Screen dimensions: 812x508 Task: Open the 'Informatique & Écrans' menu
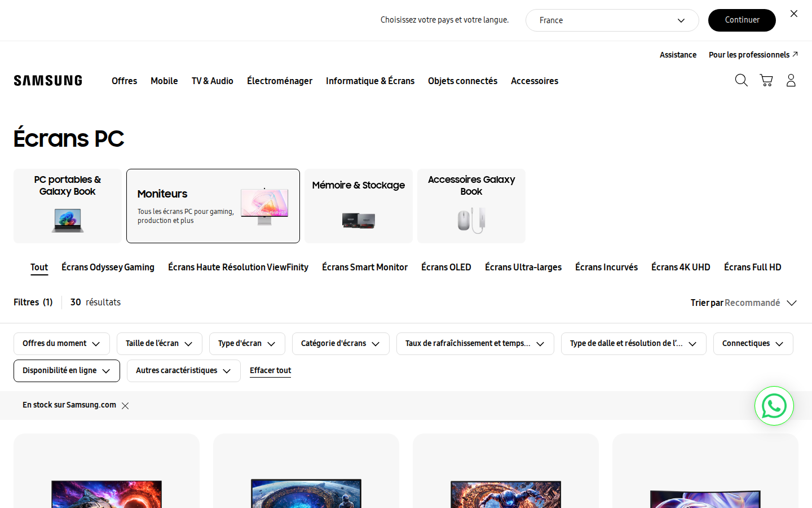pos(370,81)
